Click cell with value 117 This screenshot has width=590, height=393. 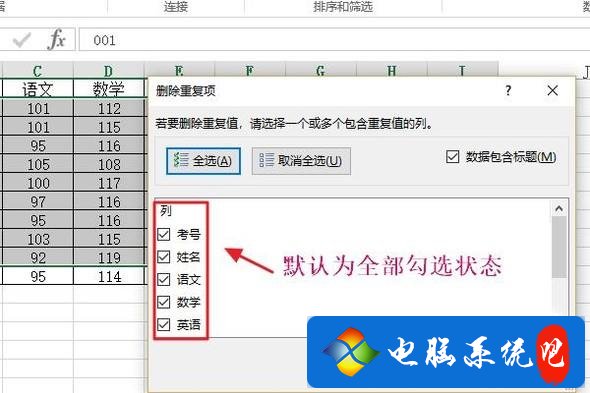point(109,183)
